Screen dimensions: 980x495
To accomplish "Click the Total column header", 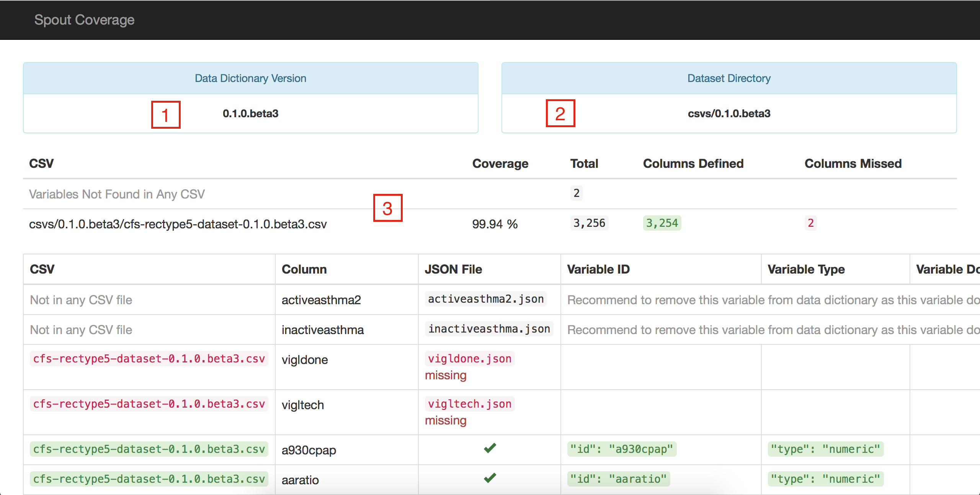I will pos(584,164).
